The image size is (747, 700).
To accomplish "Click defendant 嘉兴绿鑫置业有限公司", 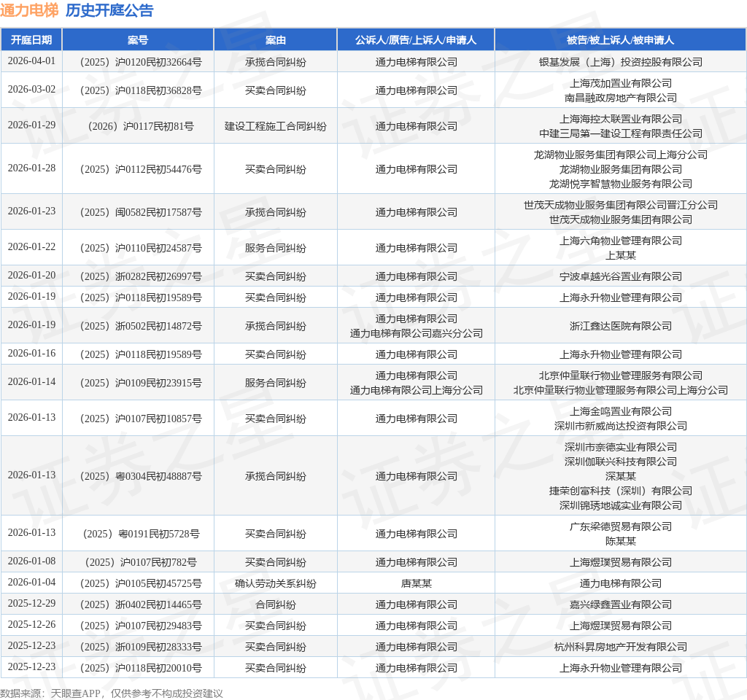I will click(620, 604).
